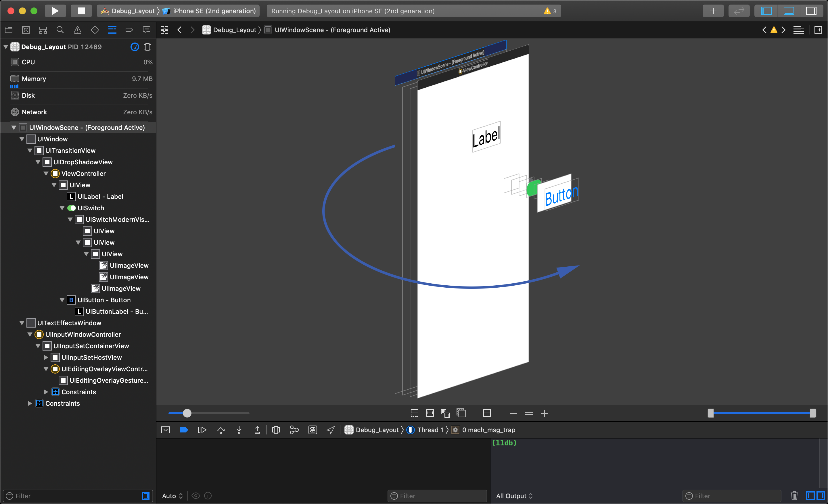Expand the UIInputSetHostView row
Screen dimensions: 828x504
coord(46,358)
